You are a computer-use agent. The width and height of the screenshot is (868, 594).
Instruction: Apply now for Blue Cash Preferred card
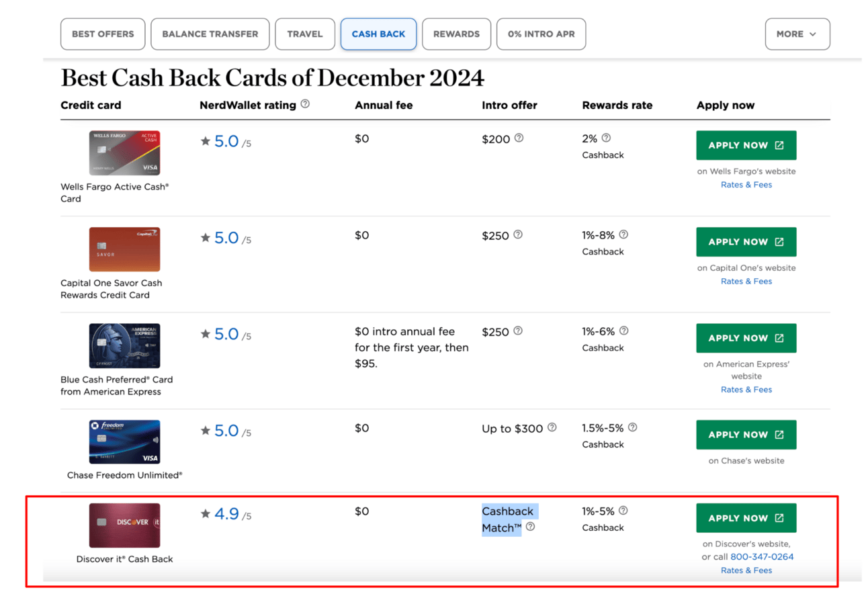(x=746, y=338)
